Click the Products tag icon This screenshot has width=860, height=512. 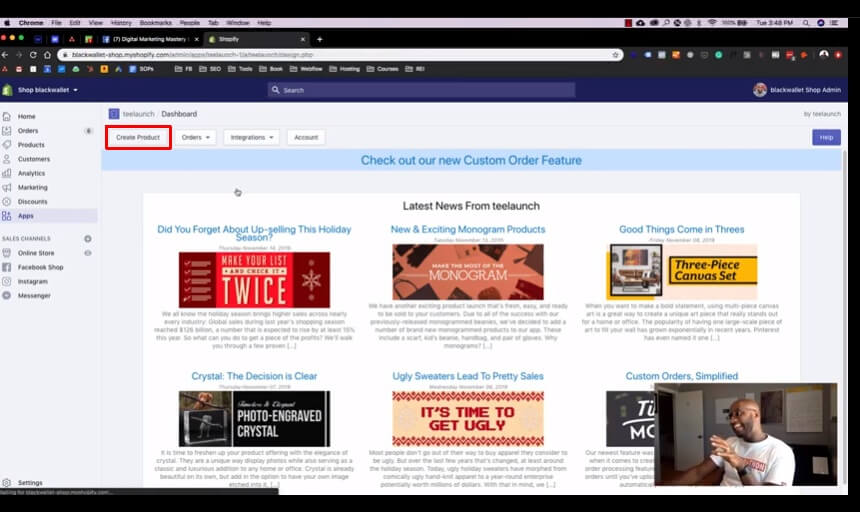(x=7, y=145)
